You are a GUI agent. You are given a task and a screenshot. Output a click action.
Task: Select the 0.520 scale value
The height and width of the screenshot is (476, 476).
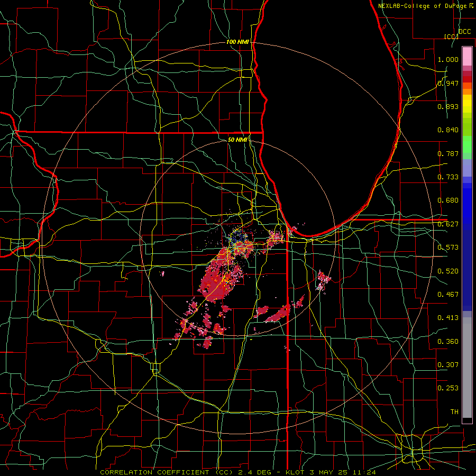click(x=448, y=271)
